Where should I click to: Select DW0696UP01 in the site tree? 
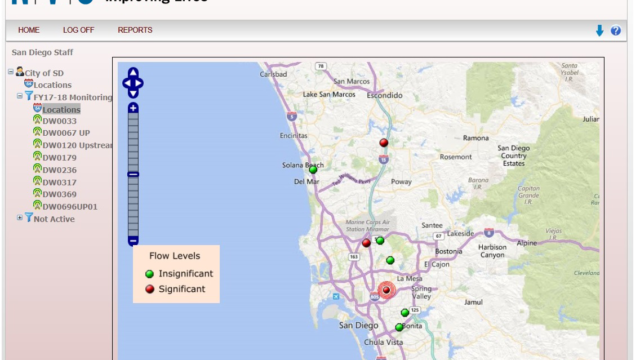70,207
